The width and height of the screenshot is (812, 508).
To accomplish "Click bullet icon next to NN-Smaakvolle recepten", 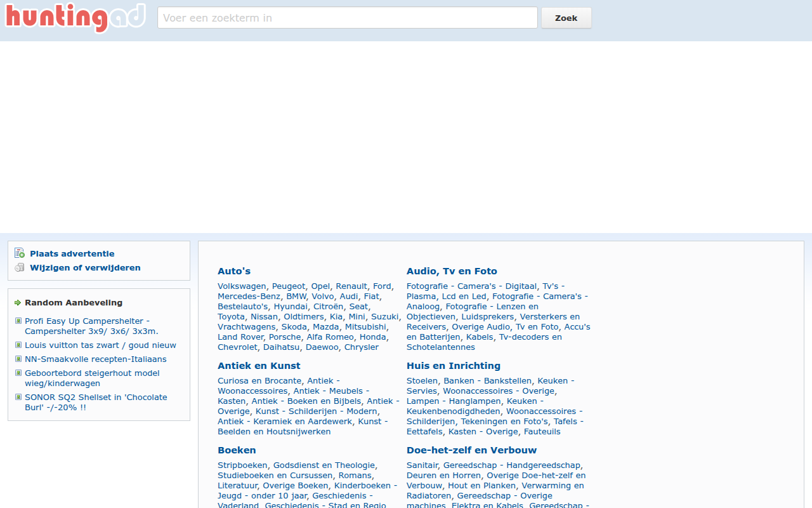I will pyautogui.click(x=18, y=359).
